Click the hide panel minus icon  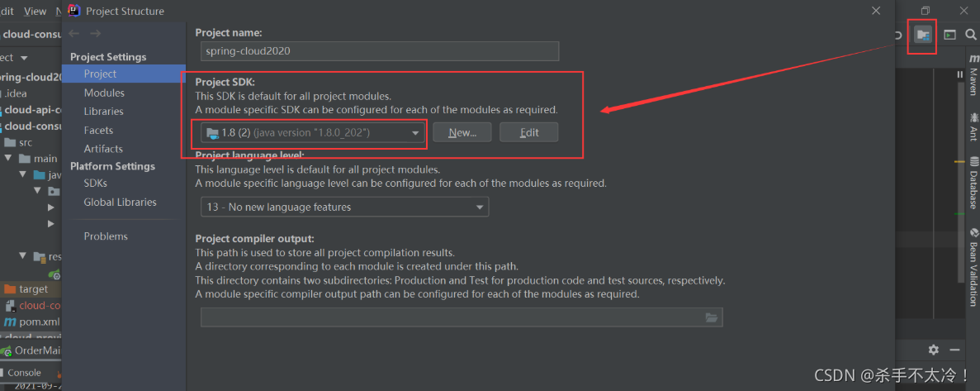(x=954, y=350)
